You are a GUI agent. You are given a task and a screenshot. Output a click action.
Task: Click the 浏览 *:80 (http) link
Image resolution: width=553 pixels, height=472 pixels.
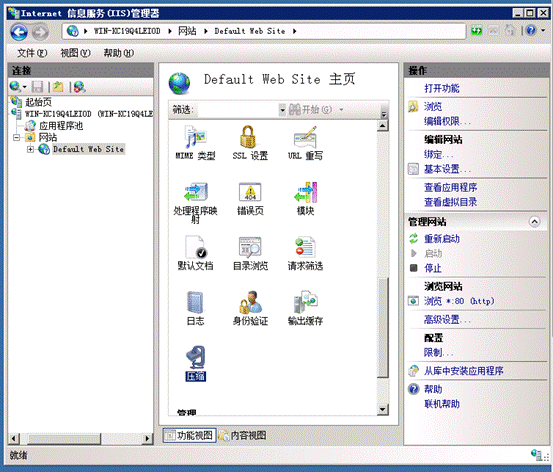click(459, 301)
